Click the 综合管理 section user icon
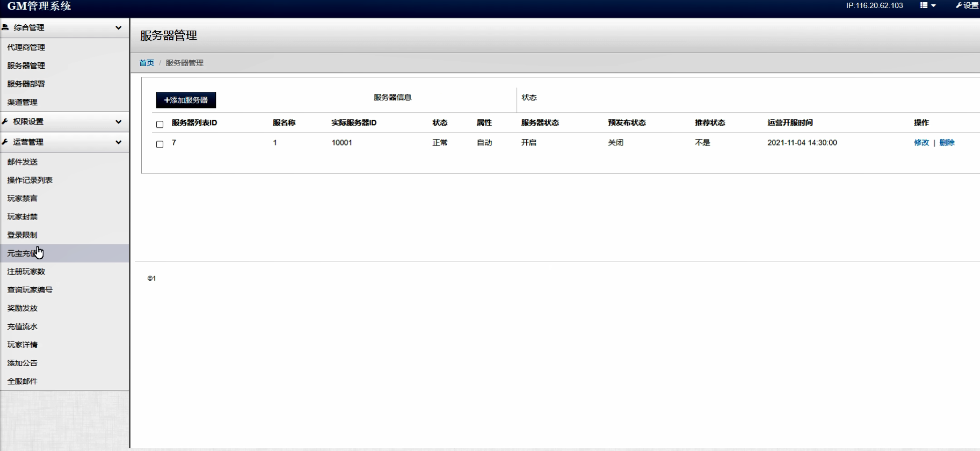 coord(5,27)
